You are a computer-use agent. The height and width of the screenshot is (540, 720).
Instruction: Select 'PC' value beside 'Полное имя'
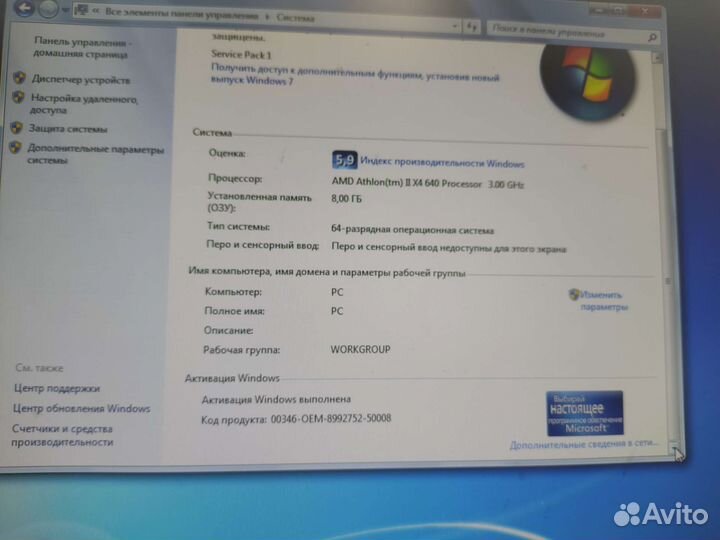click(337, 311)
